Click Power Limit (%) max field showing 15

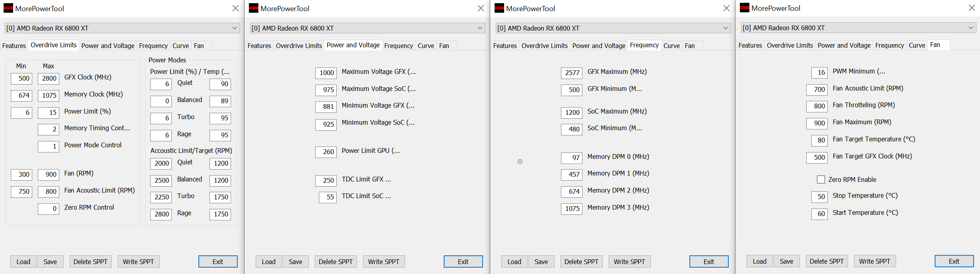(49, 113)
